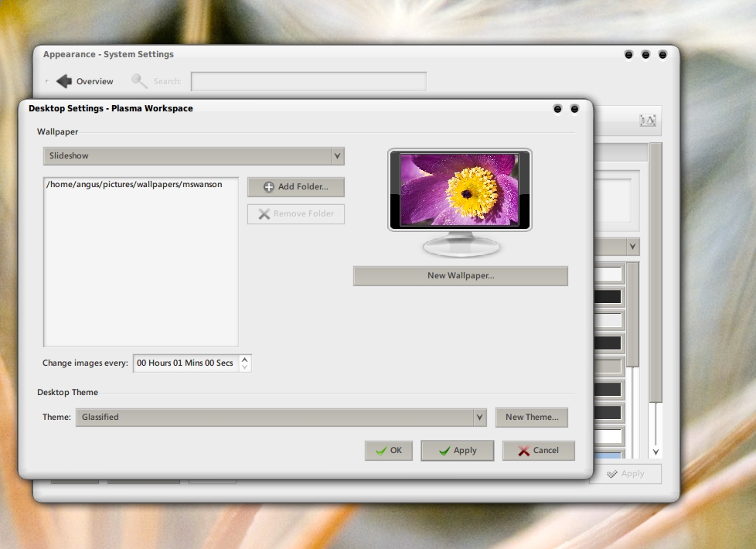Click the font size icon in Appearance window
756x549 pixels.
pos(648,121)
